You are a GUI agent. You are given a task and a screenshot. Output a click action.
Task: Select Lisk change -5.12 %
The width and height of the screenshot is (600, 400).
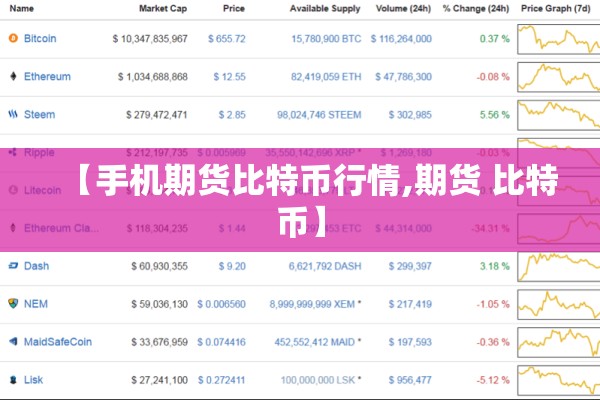(x=493, y=380)
